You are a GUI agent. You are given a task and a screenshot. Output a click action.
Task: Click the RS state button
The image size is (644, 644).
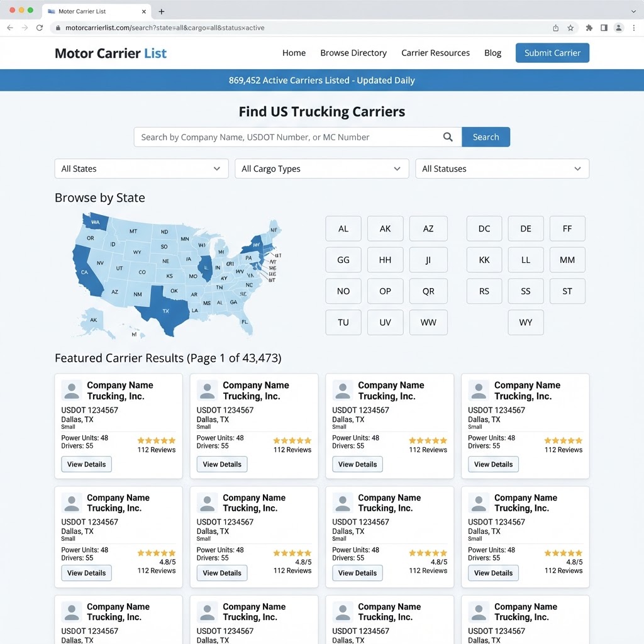[x=484, y=291]
